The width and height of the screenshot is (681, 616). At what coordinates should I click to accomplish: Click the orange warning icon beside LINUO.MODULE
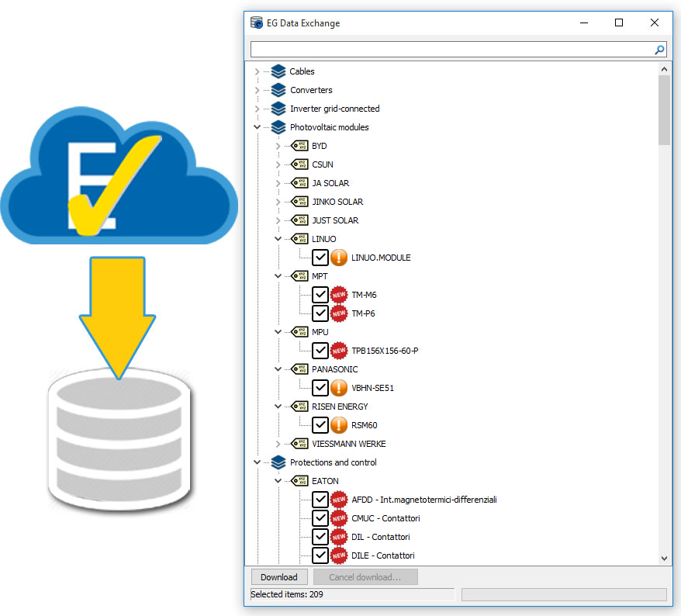tap(339, 258)
